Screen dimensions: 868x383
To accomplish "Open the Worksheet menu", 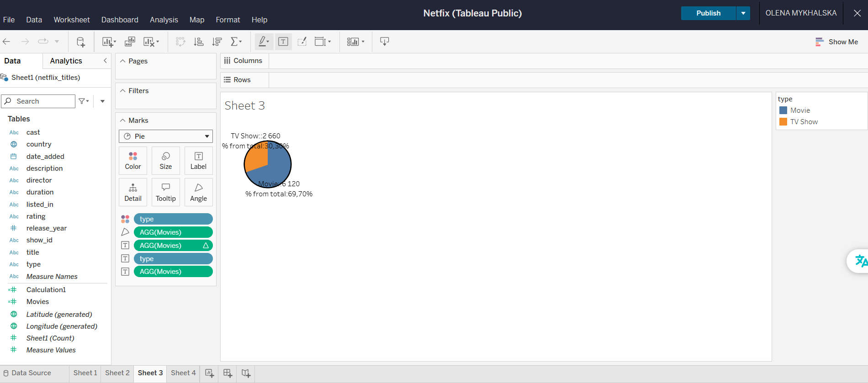I will pyautogui.click(x=72, y=20).
